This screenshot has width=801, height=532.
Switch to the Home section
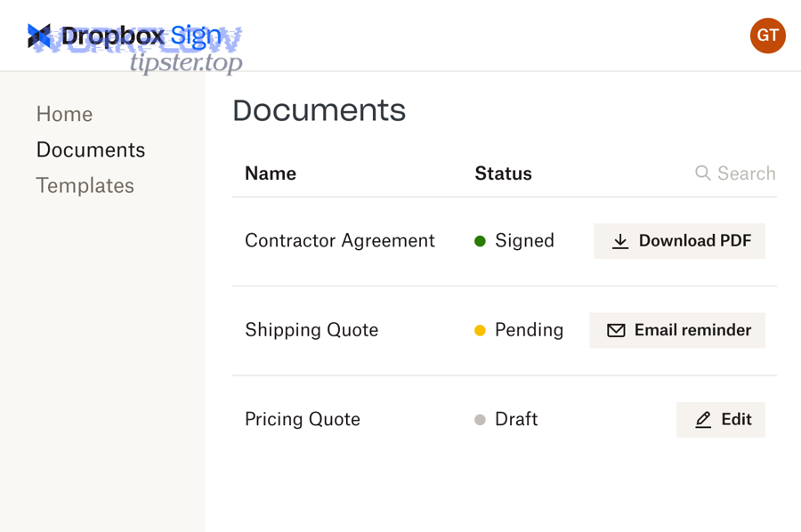[x=64, y=114]
